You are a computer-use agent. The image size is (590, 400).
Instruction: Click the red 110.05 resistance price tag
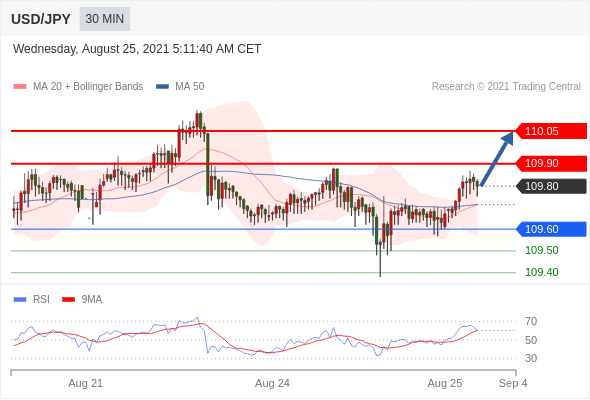(x=551, y=131)
